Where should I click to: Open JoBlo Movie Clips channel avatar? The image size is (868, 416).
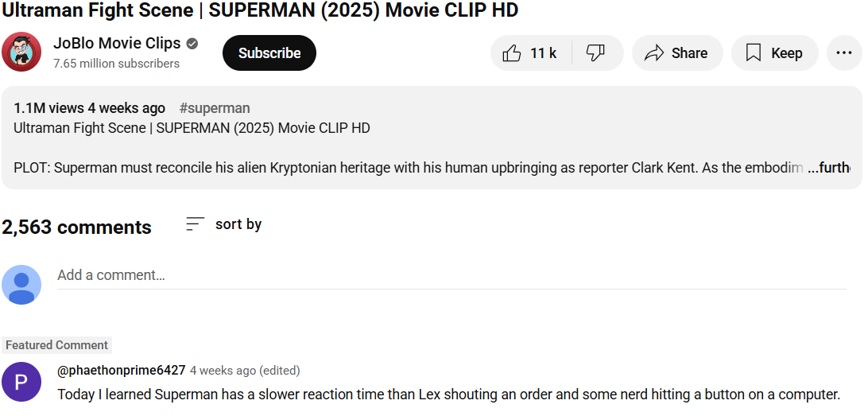[21, 52]
